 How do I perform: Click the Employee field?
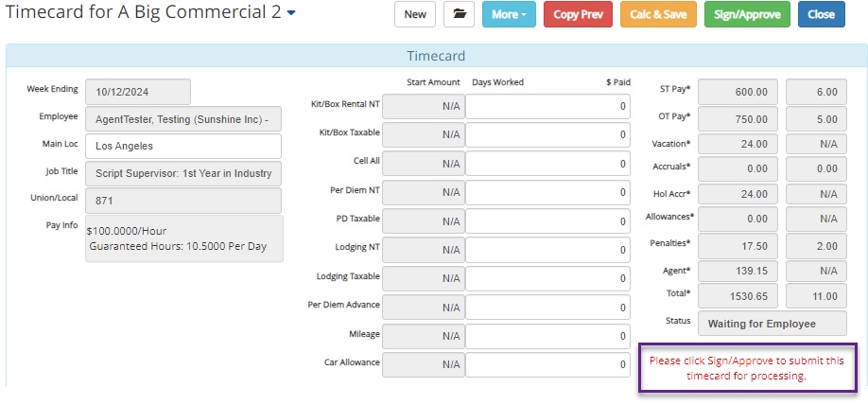183,119
